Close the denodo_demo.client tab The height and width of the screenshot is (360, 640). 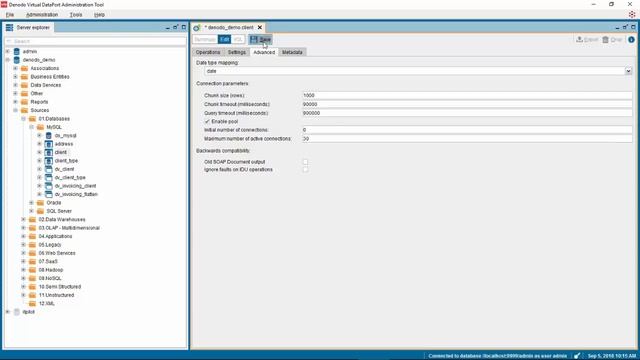260,27
